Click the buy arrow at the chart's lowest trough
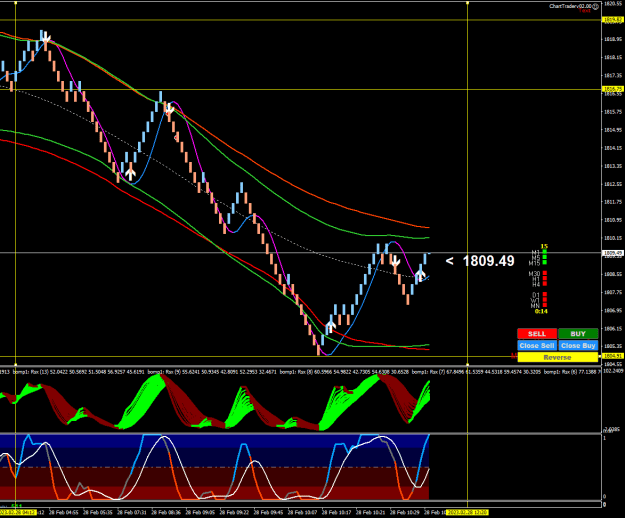 [x=330, y=325]
